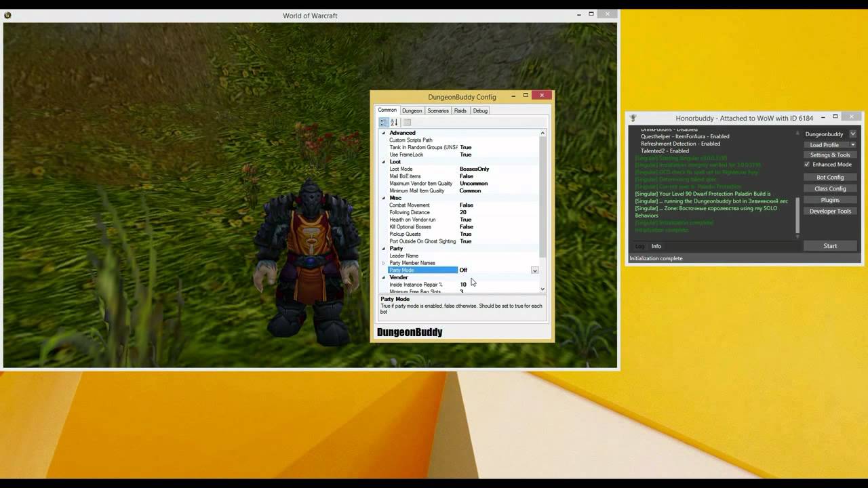Image resolution: width=868 pixels, height=488 pixels.
Task: Click the Inside Instance Repair value 10
Action: pos(463,285)
